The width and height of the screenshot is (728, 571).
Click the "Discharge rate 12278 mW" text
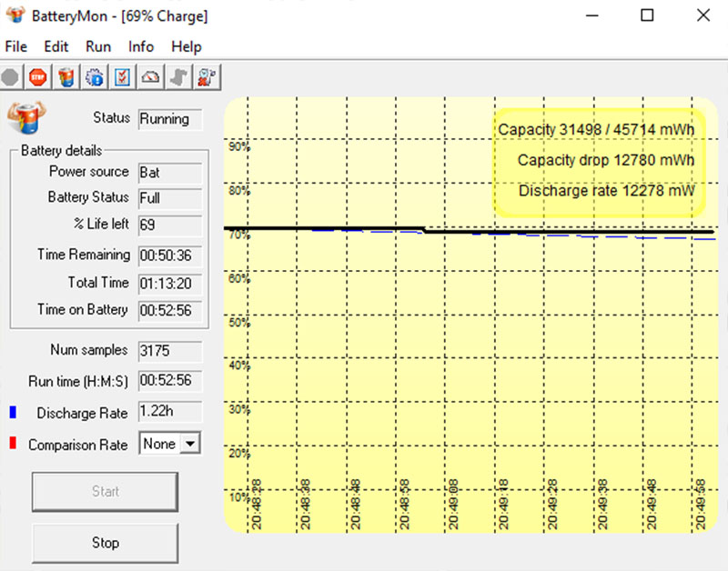606,191
